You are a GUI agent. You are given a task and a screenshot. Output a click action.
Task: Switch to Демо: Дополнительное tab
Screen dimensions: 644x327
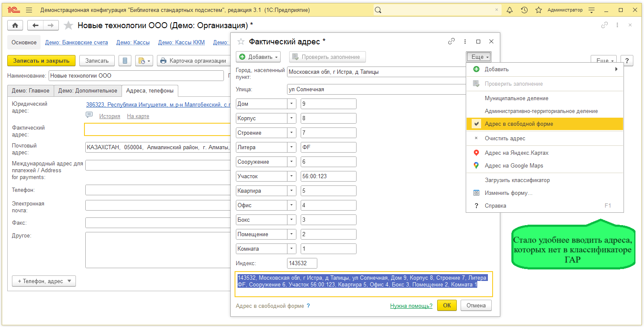(x=87, y=90)
